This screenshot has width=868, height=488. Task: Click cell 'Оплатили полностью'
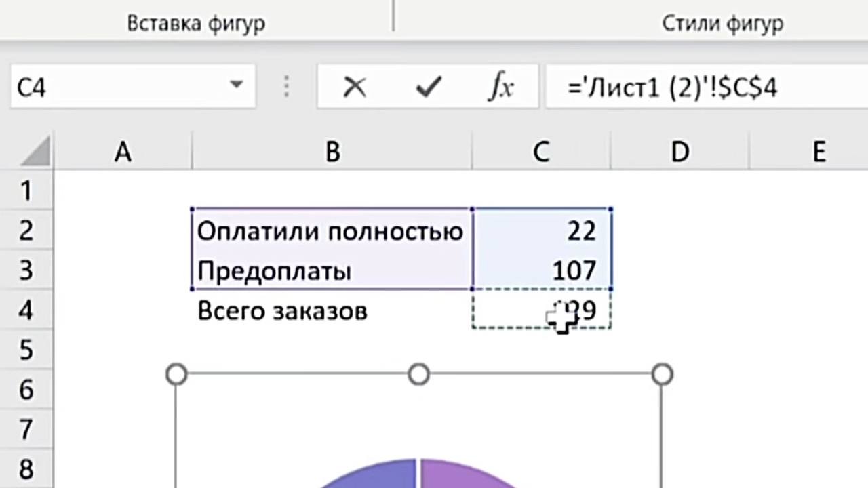coord(332,230)
